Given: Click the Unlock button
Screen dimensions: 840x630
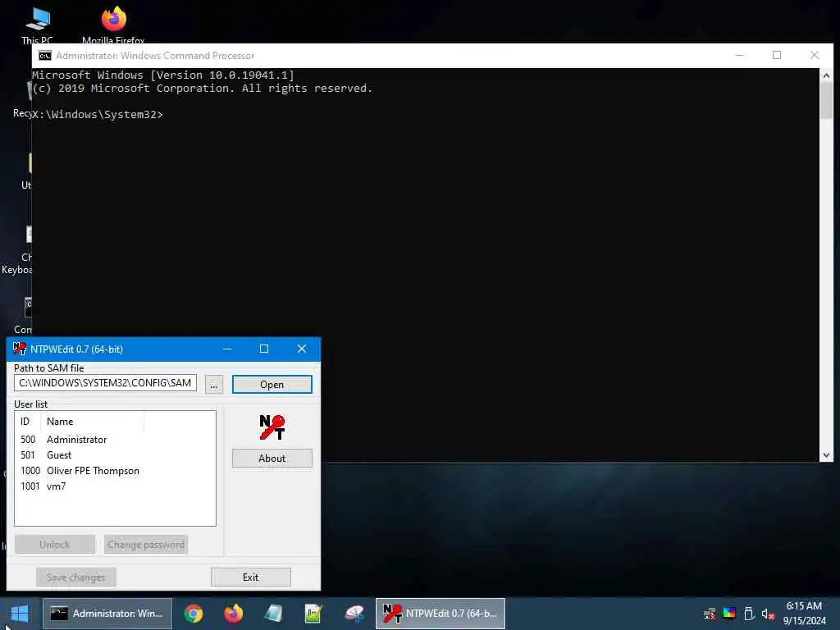Looking at the screenshot, I should click(x=55, y=545).
